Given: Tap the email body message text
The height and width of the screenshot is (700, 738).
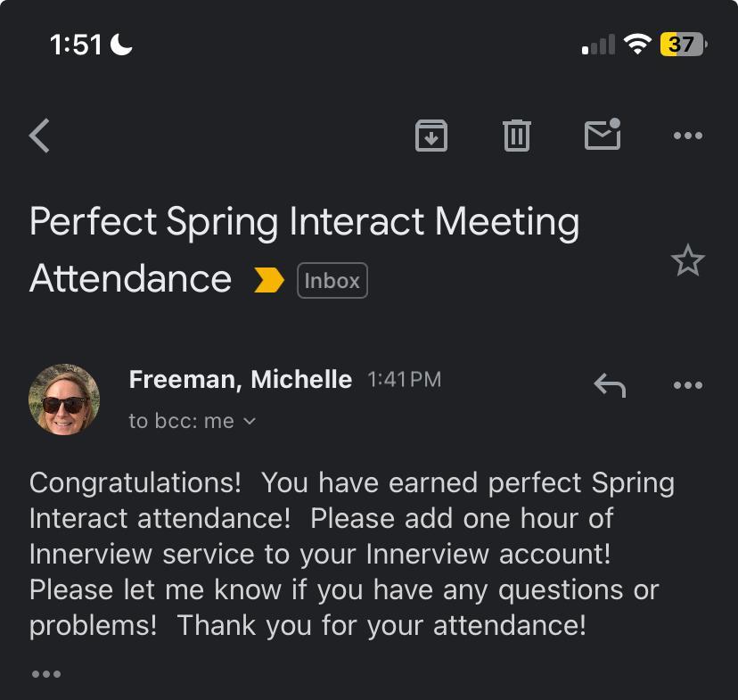Looking at the screenshot, I should coord(352,554).
